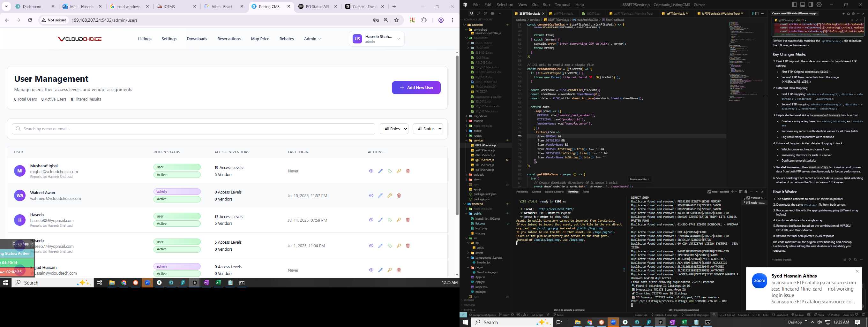This screenshot has width=868, height=327.
Task: Open Search view in Cursor activity bar
Action: pos(478,13)
